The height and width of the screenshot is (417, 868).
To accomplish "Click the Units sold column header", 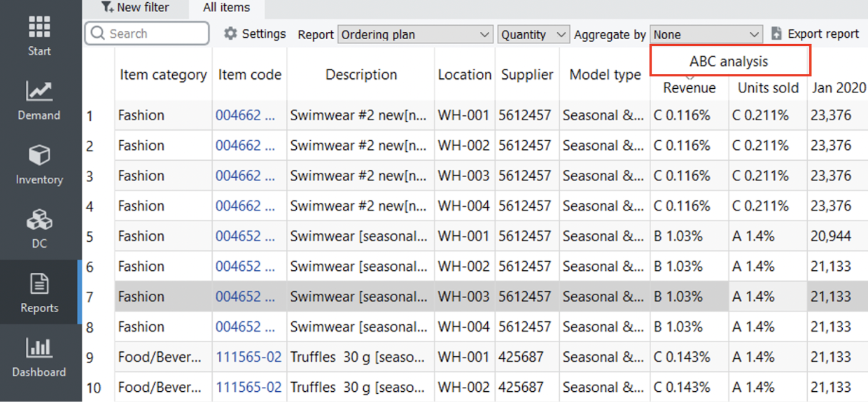I will (x=768, y=88).
